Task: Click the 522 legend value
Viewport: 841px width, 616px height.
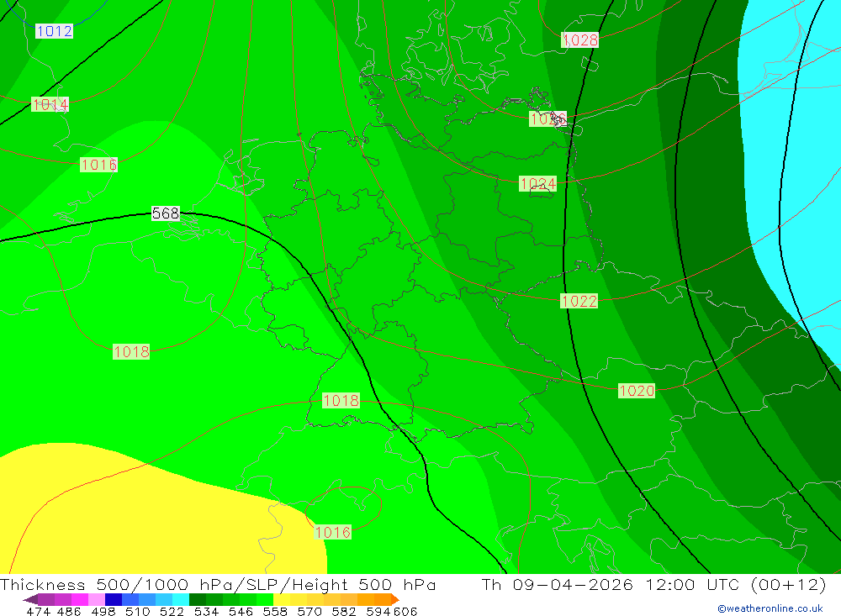Action: click(x=172, y=611)
